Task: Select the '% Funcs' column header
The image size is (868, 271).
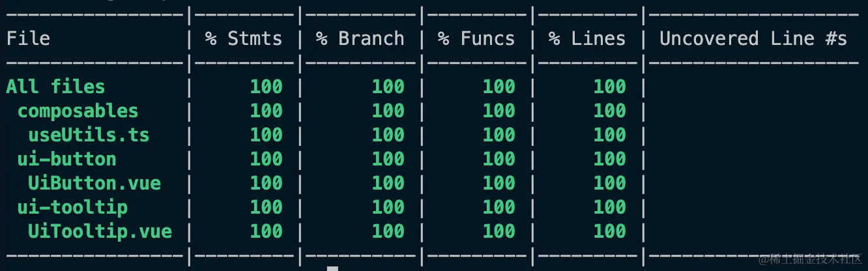Action: pyautogui.click(x=476, y=38)
